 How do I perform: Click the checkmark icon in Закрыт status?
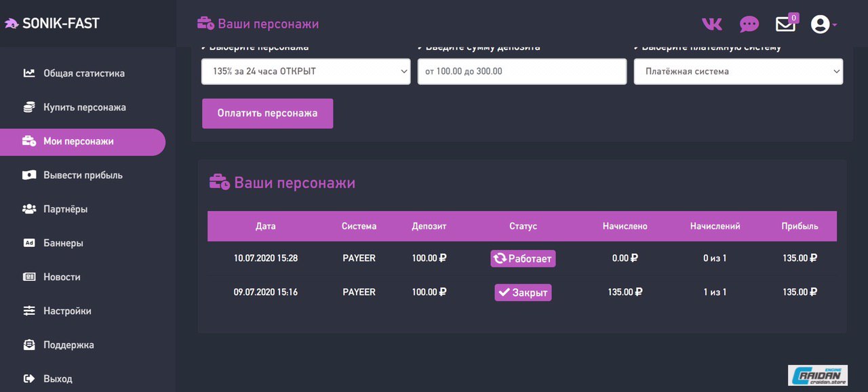coord(504,292)
